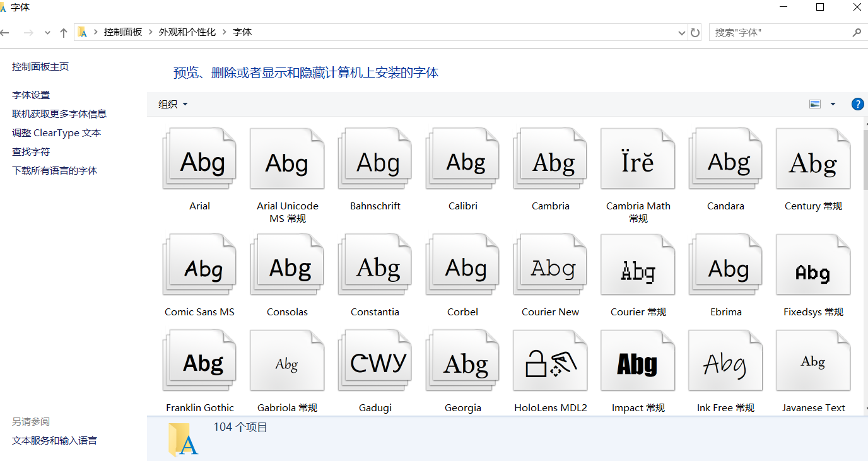The width and height of the screenshot is (868, 461).
Task: Select the Arial font icon
Action: point(199,160)
